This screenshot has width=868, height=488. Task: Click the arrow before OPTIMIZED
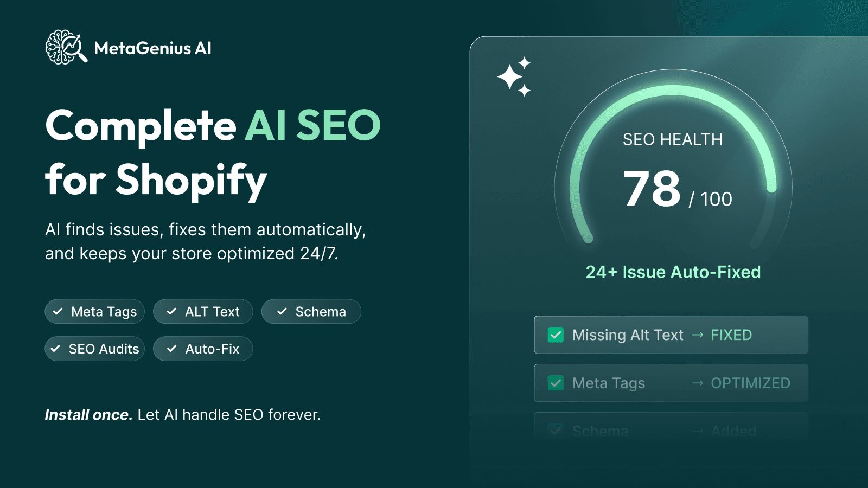(x=698, y=383)
